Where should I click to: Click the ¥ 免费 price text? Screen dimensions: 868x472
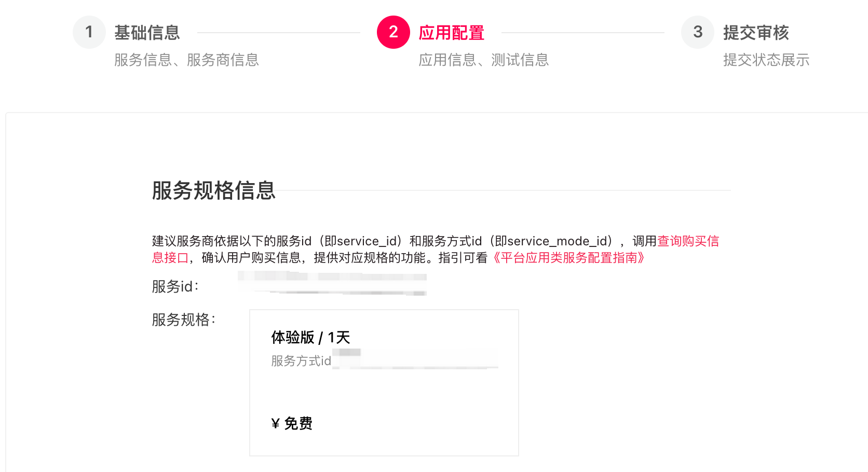(292, 424)
